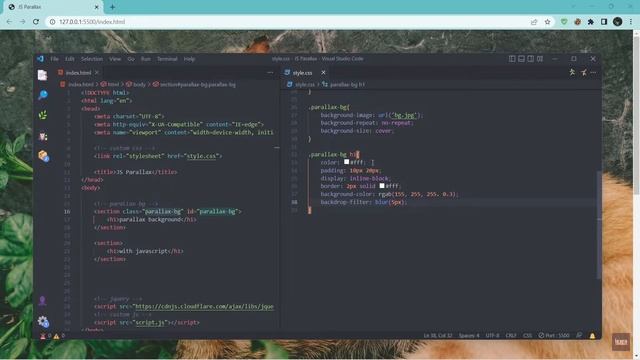This screenshot has height=360, width=640.
Task: Click the VS Code logo in title bar
Action: click(x=40, y=59)
